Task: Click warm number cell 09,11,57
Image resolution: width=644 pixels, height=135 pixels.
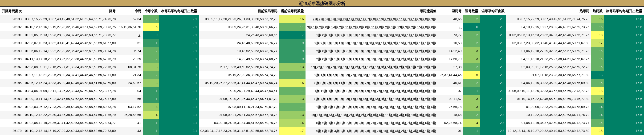Action: click(x=455, y=99)
